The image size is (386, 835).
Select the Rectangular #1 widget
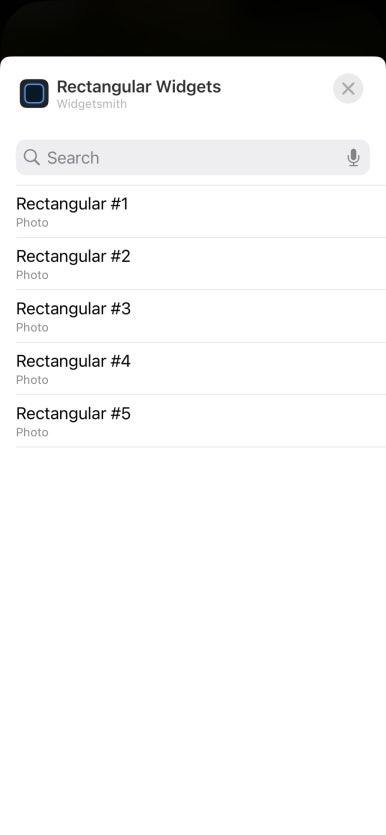click(x=201, y=212)
